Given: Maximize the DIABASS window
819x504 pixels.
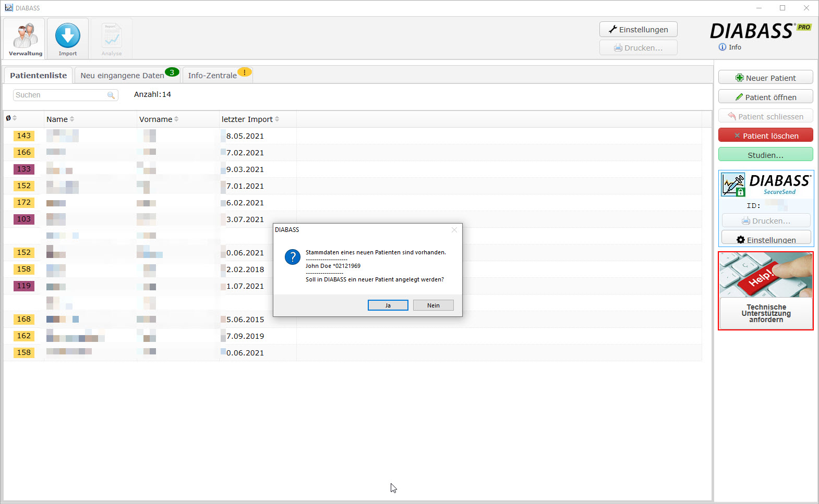Looking at the screenshot, I should point(782,8).
